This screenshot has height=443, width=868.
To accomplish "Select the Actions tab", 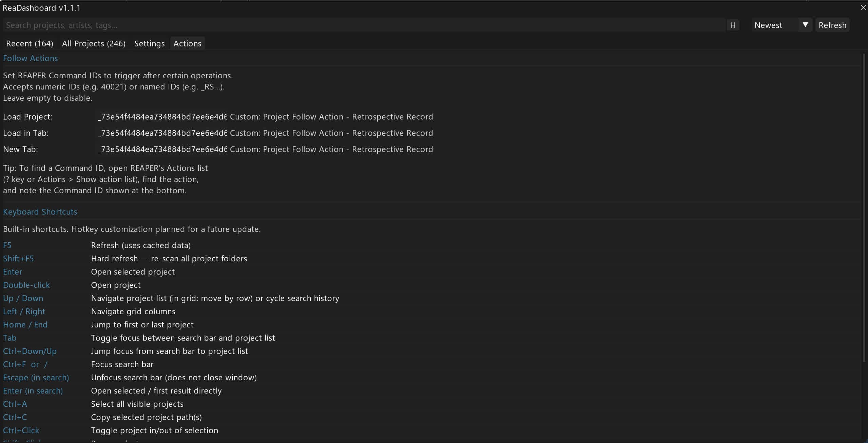I will [187, 43].
